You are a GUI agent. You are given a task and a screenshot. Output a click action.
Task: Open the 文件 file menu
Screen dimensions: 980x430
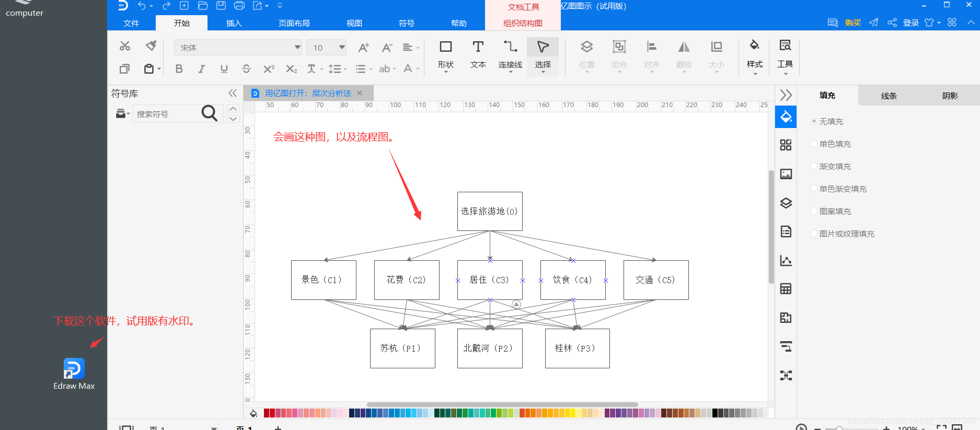point(131,23)
